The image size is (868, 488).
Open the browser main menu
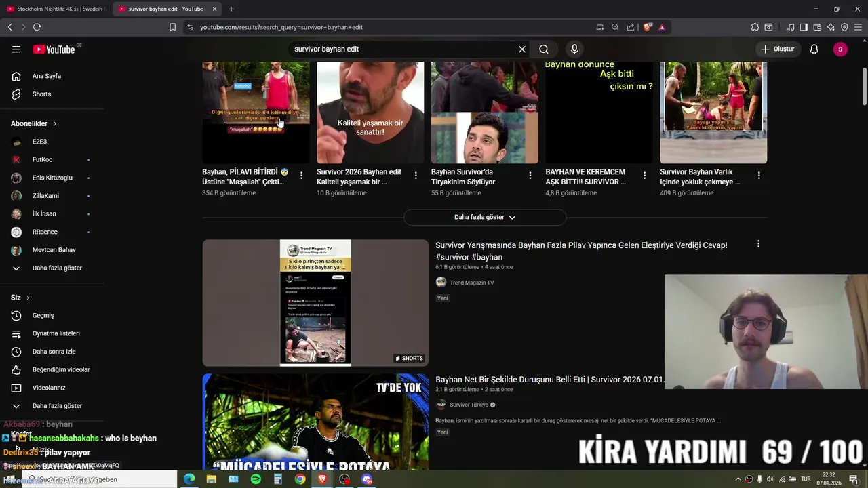click(x=858, y=27)
